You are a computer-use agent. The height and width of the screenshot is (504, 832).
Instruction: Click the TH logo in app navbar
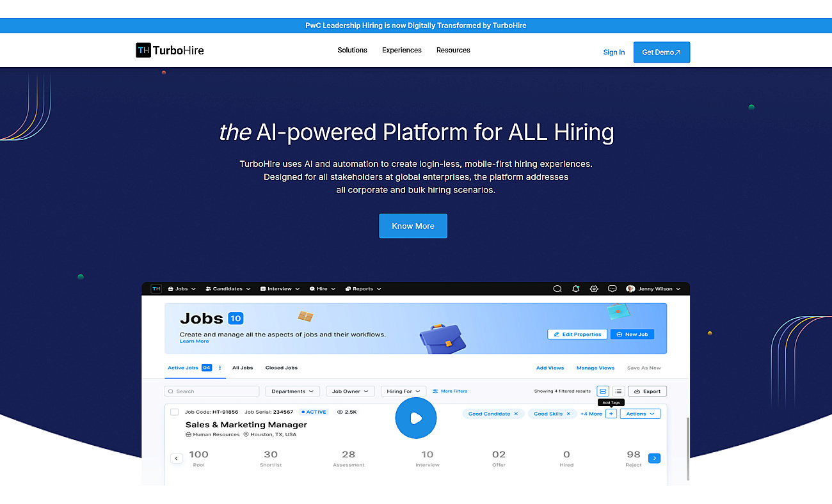(156, 288)
